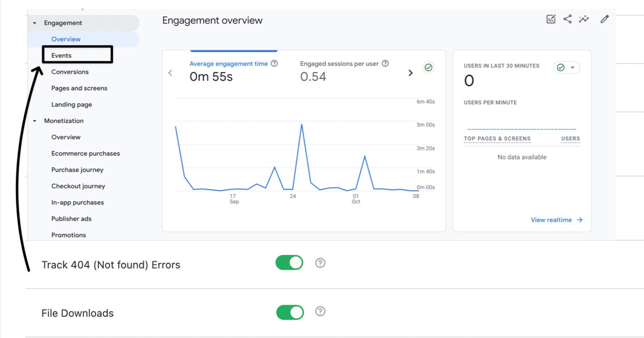Open the Events report from sidebar
Image resolution: width=644 pixels, height=338 pixels.
click(x=61, y=55)
